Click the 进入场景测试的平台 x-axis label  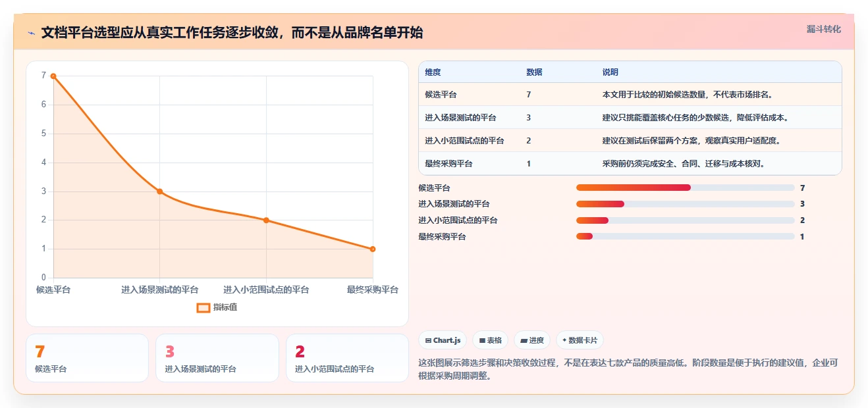click(160, 290)
